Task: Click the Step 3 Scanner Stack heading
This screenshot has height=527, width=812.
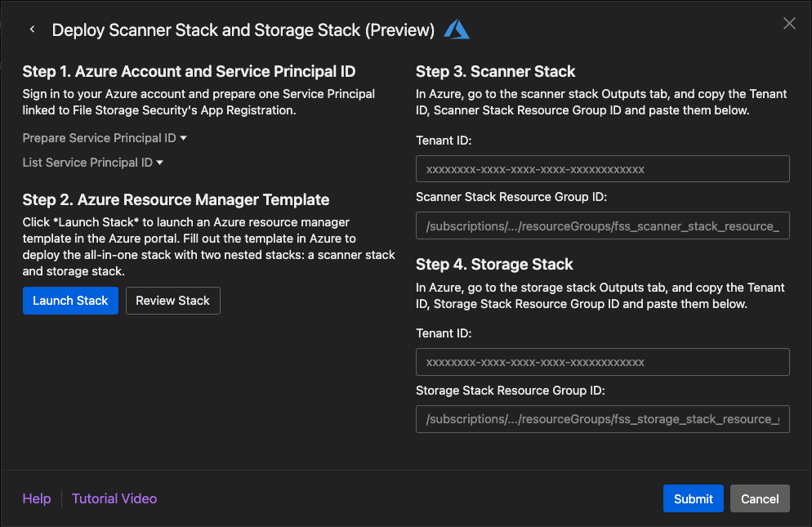Action: (495, 71)
